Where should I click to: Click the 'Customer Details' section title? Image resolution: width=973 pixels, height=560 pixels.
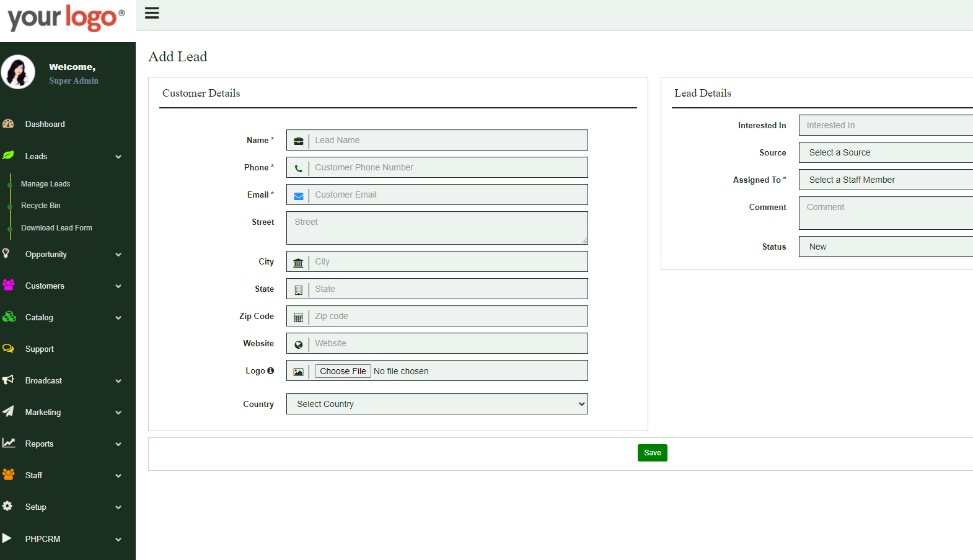coord(201,93)
